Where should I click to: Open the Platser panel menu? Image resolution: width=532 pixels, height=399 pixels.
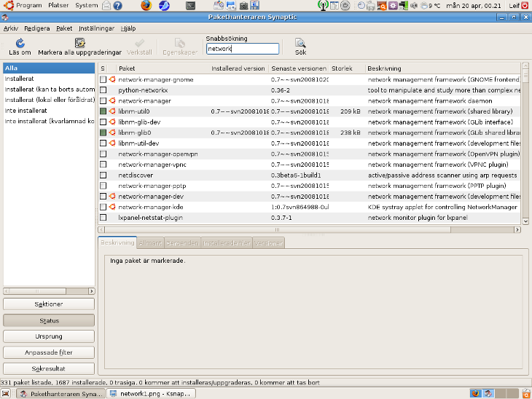pos(58,5)
